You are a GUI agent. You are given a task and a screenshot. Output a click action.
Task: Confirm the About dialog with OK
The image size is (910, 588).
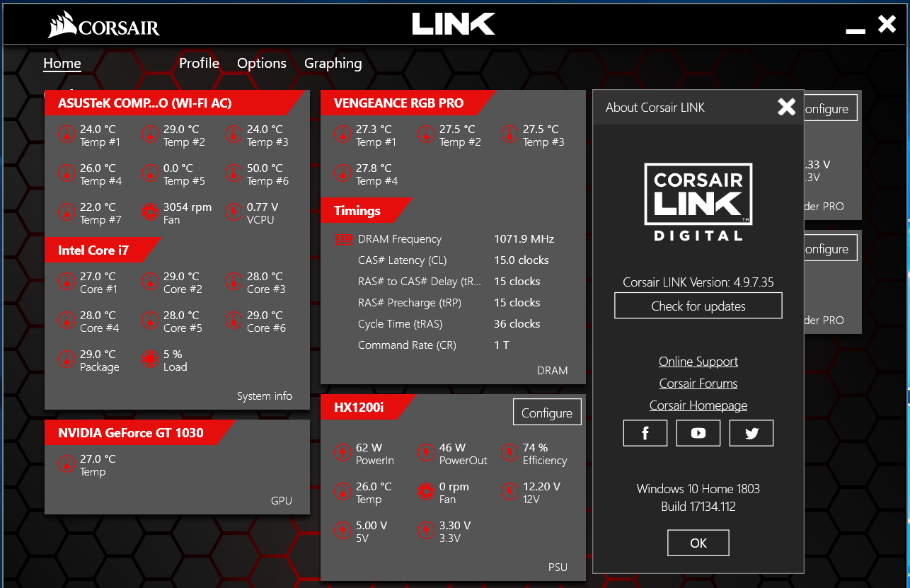pos(698,543)
